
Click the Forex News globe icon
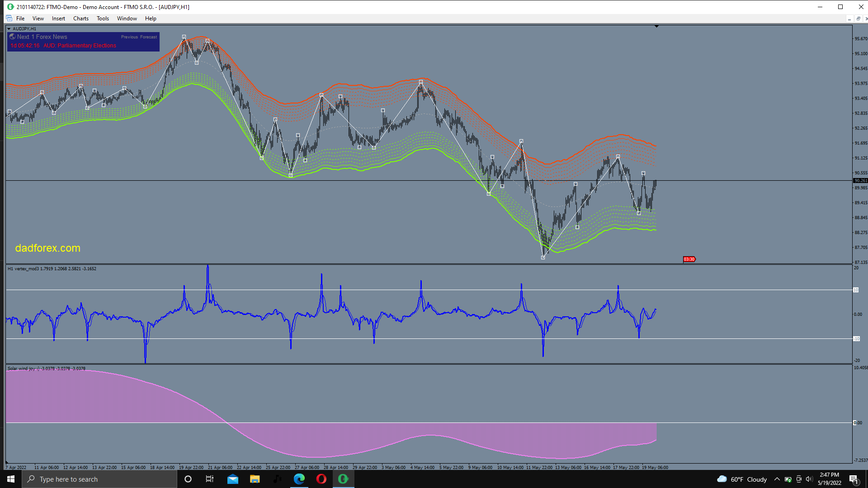pos(13,37)
